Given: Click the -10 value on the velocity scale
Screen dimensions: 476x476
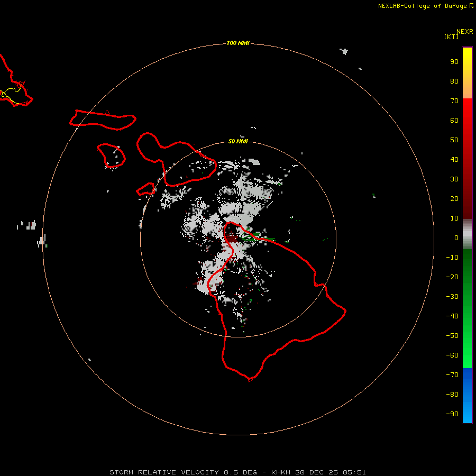Looking at the screenshot, I should [x=452, y=258].
